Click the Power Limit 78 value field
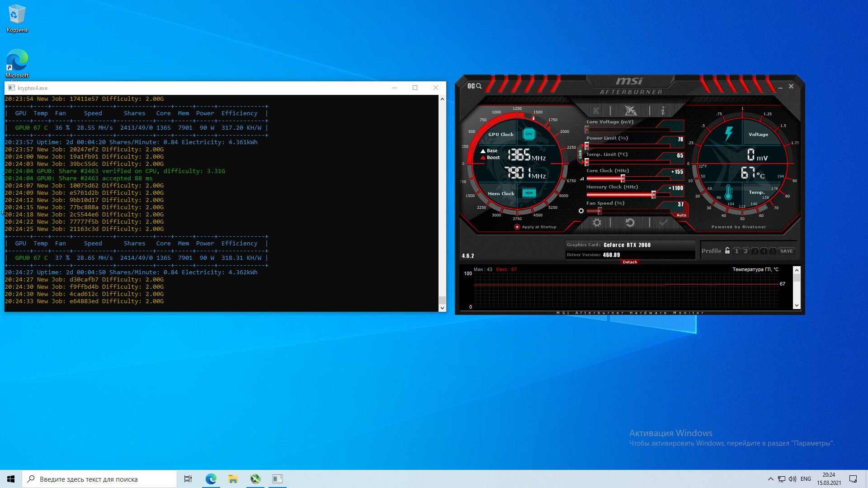The image size is (868, 488). pyautogui.click(x=680, y=139)
